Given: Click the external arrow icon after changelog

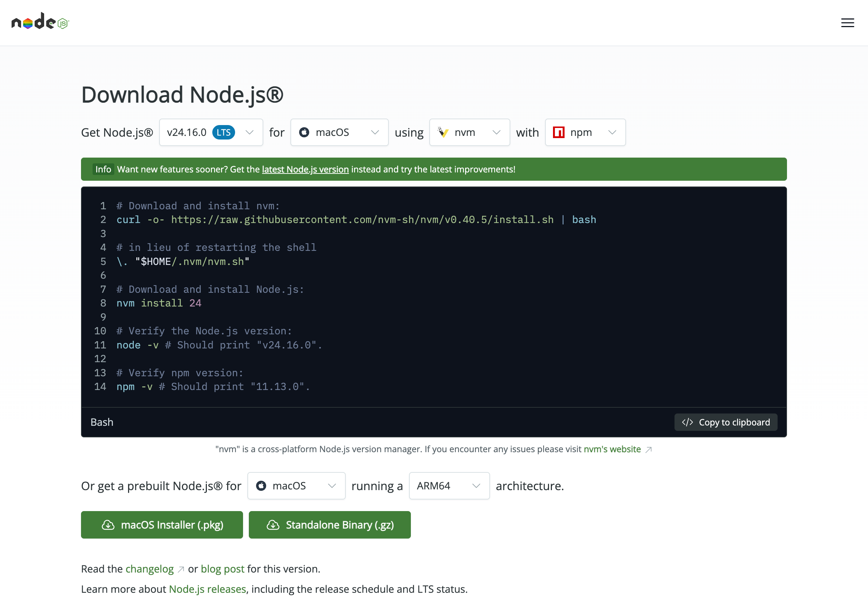Looking at the screenshot, I should (x=181, y=570).
